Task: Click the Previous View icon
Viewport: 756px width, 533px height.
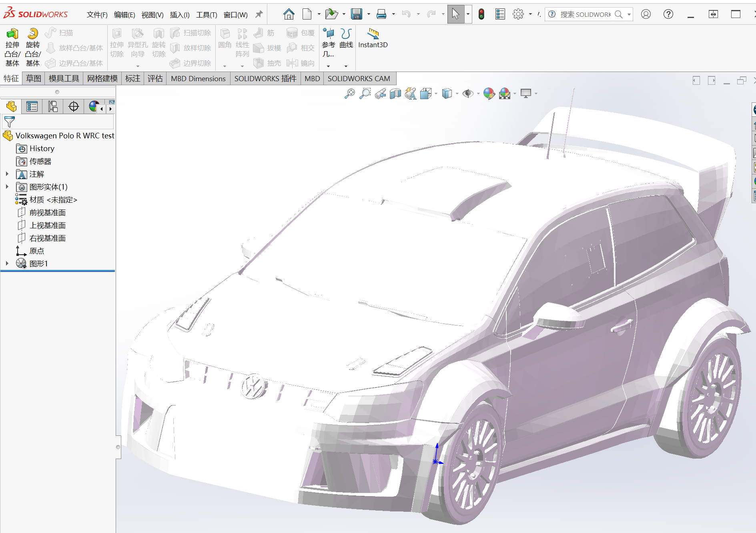Action: click(380, 94)
